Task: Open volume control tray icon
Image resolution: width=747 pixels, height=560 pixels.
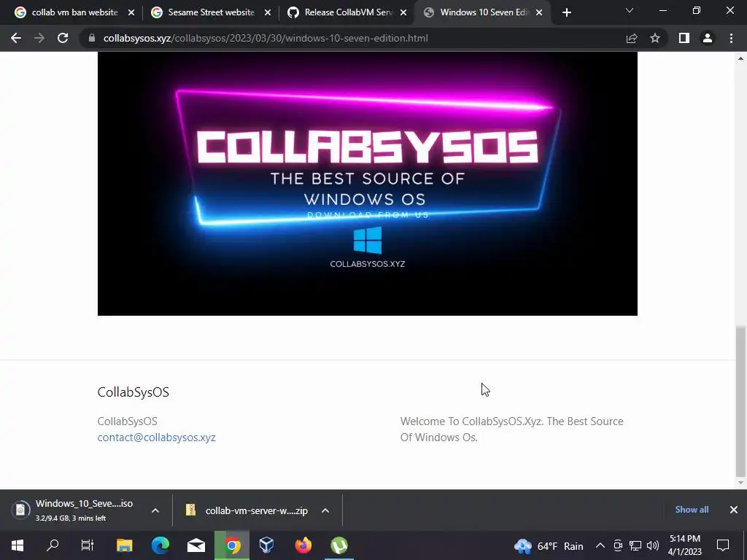Action: pyautogui.click(x=653, y=545)
